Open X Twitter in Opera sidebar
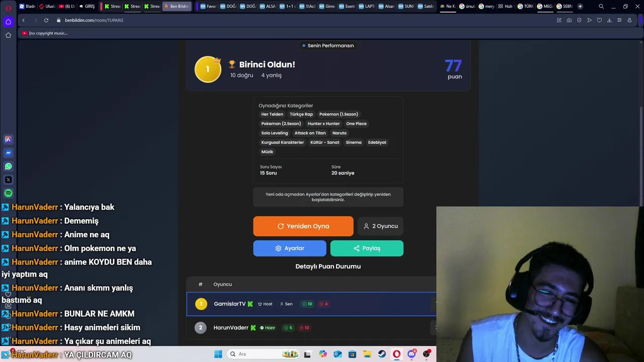 tap(8, 179)
